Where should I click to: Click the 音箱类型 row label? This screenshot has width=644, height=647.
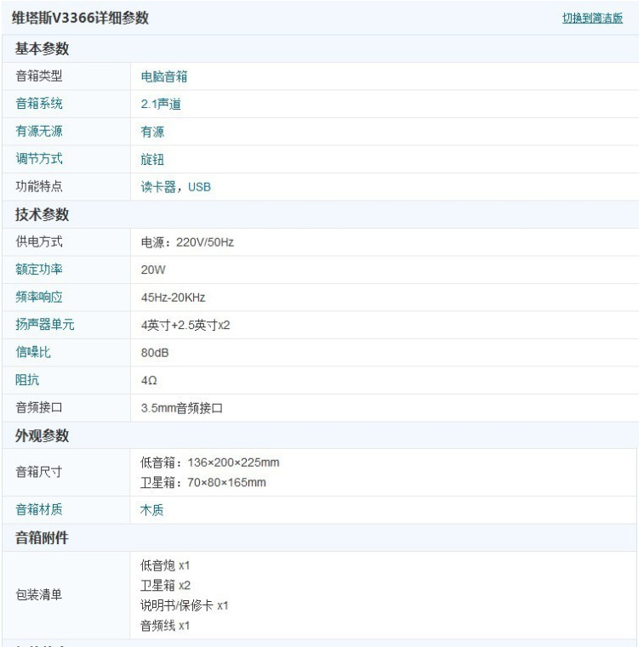(39, 76)
